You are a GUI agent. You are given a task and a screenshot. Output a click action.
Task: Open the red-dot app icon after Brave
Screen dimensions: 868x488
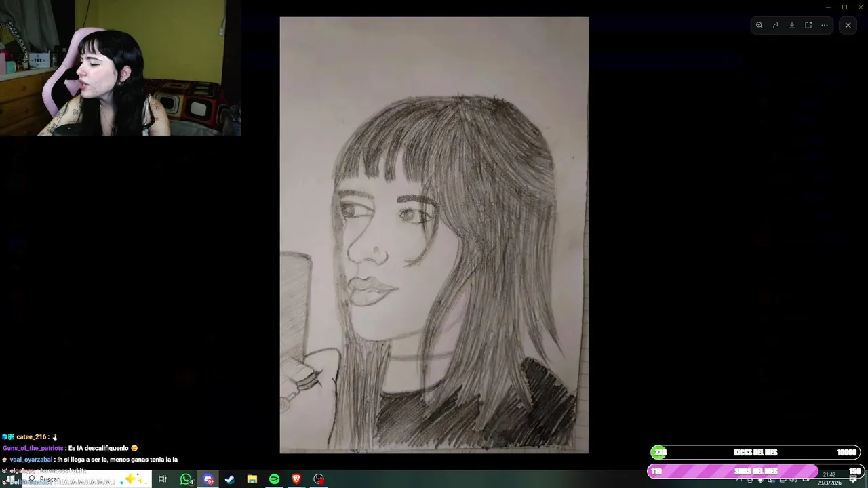[x=319, y=479]
